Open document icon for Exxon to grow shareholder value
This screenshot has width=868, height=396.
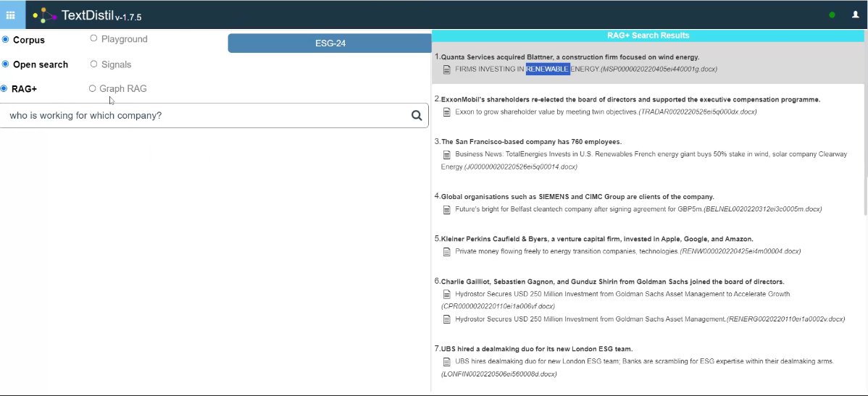[447, 111]
